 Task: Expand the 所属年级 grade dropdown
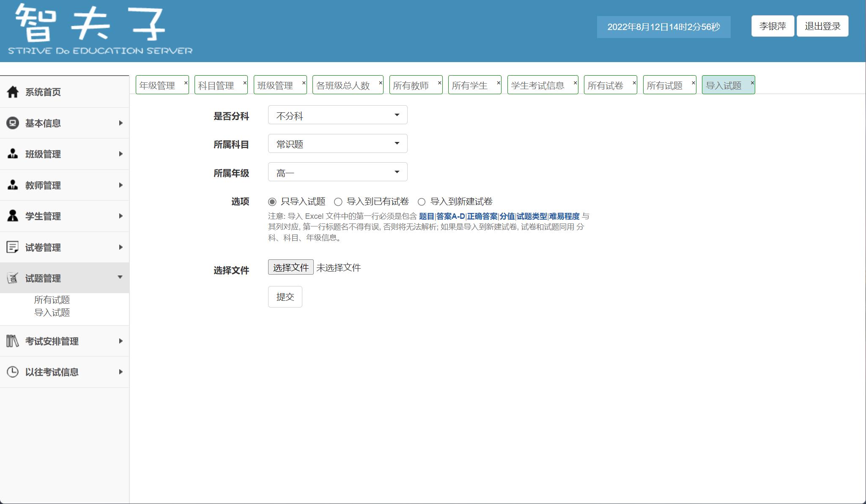click(x=337, y=172)
